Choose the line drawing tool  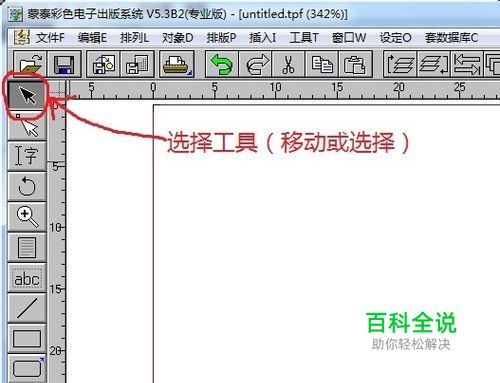click(x=27, y=308)
